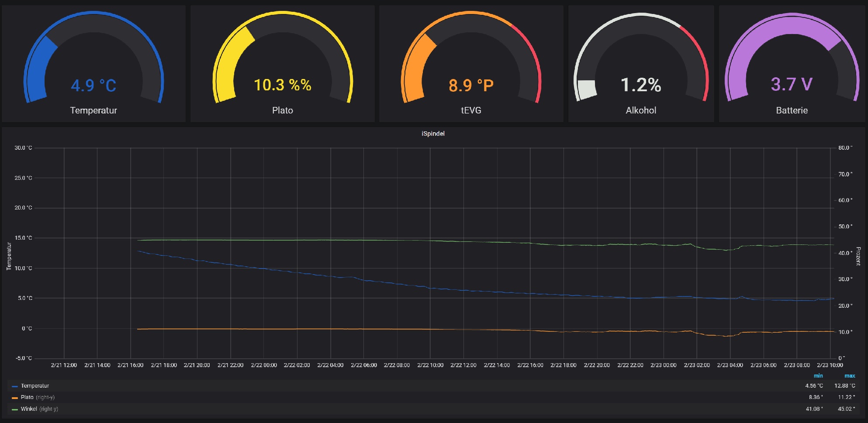This screenshot has height=423, width=868.
Task: Click the blue Temperatur legend color line
Action: point(15,386)
